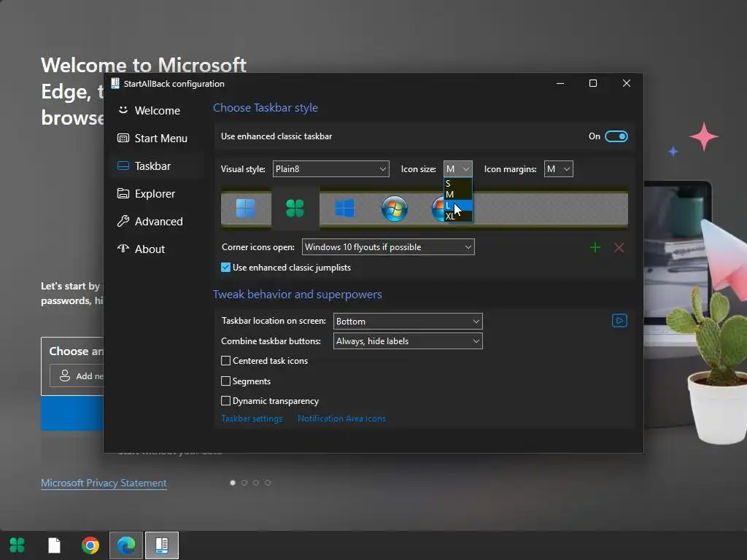Go to the fourth page dot in Edge welcome

268,483
